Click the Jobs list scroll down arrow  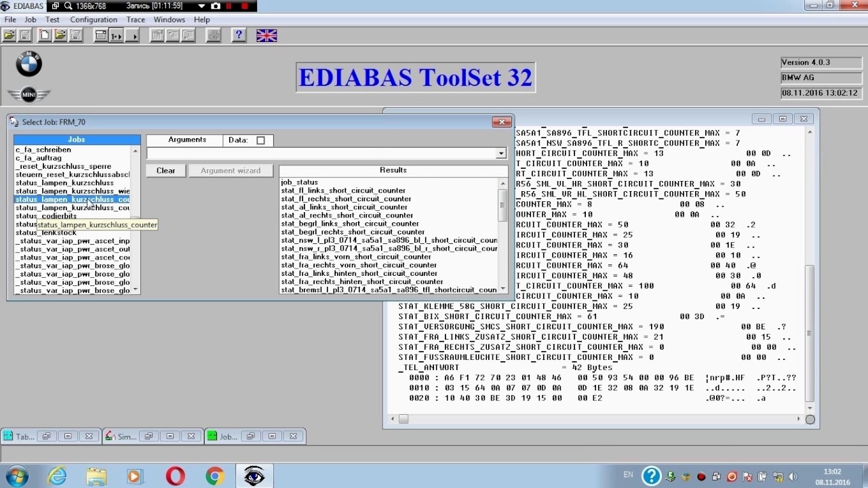click(x=136, y=289)
